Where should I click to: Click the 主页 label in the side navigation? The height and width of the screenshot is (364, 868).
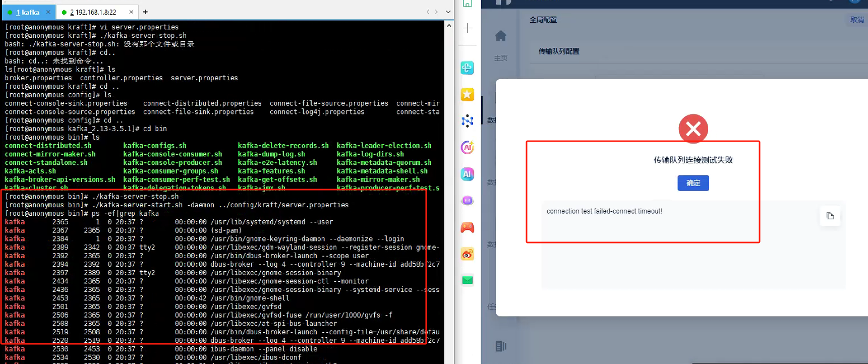(501, 58)
